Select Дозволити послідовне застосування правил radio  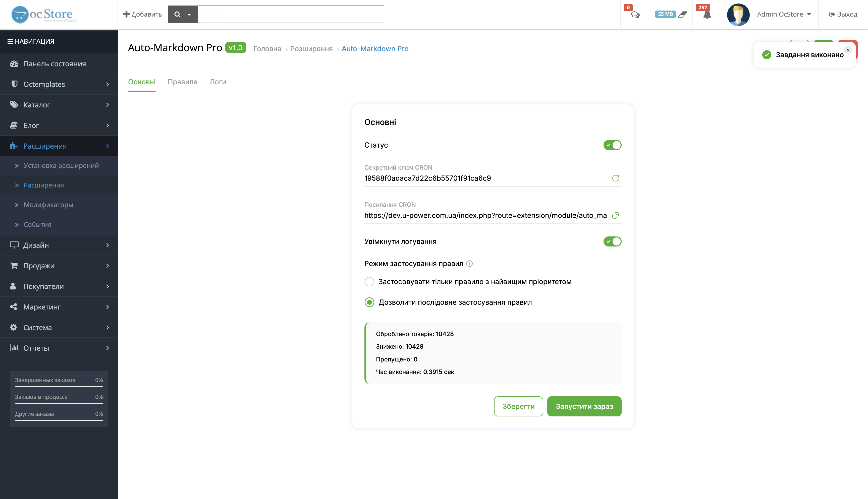(x=369, y=302)
